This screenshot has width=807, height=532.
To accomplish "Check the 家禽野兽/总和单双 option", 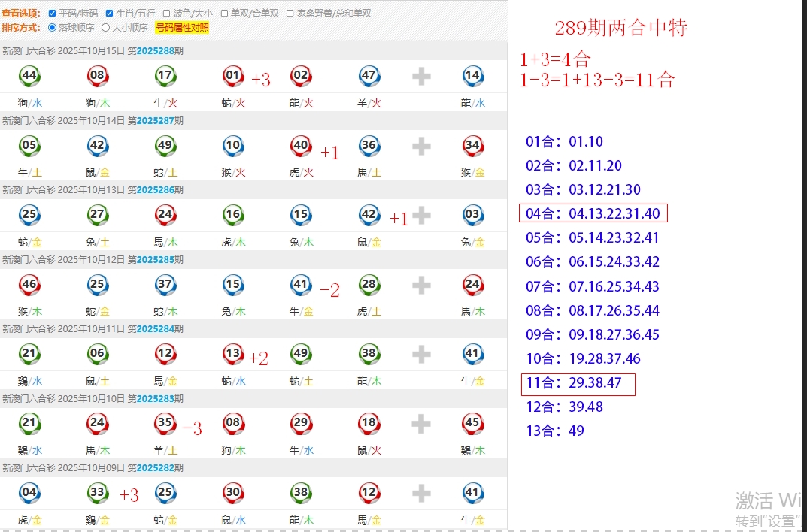I will point(290,14).
